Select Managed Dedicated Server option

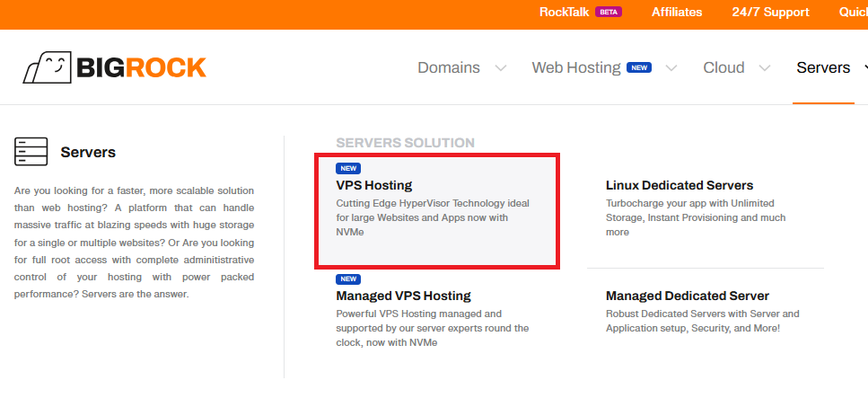pos(688,296)
